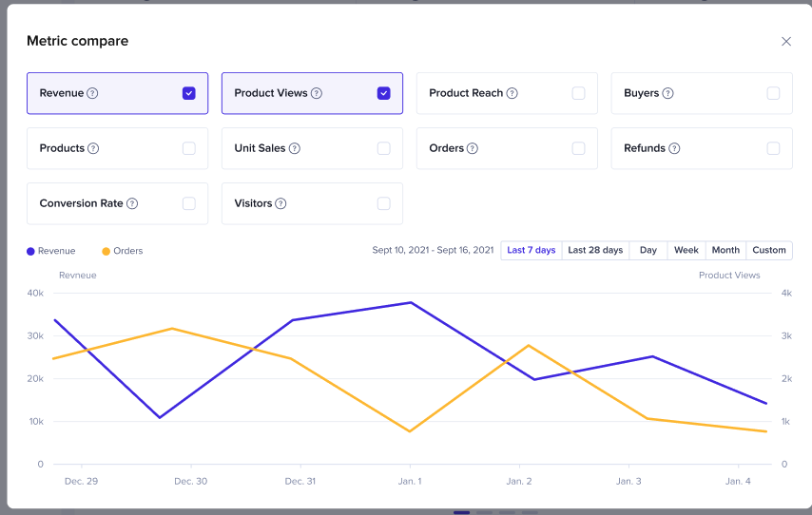Click the question mark icon beside Buyers
Image resolution: width=812 pixels, height=515 pixels.
click(x=667, y=93)
